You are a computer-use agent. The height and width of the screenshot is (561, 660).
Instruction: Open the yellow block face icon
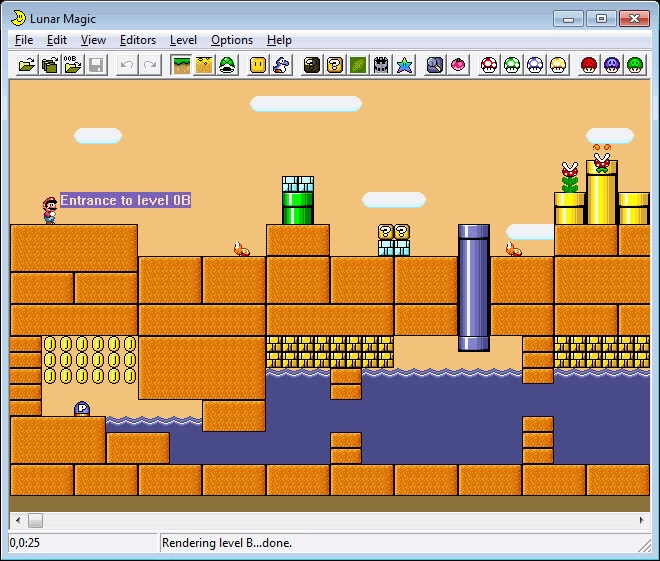point(258,65)
